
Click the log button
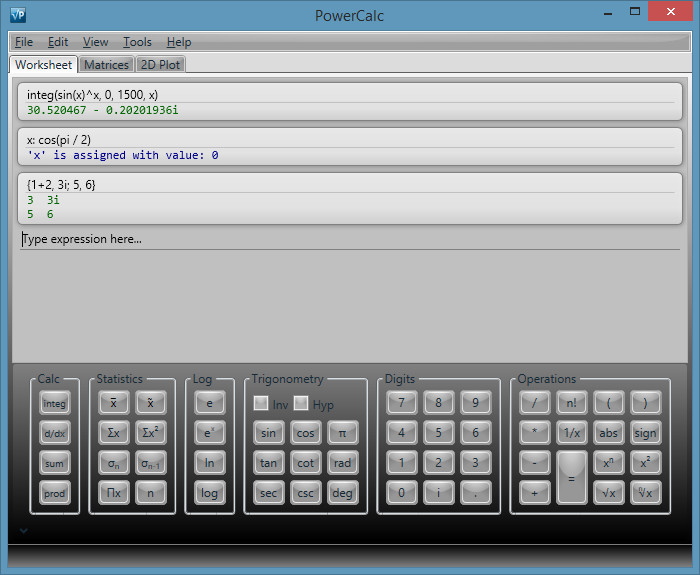click(209, 493)
